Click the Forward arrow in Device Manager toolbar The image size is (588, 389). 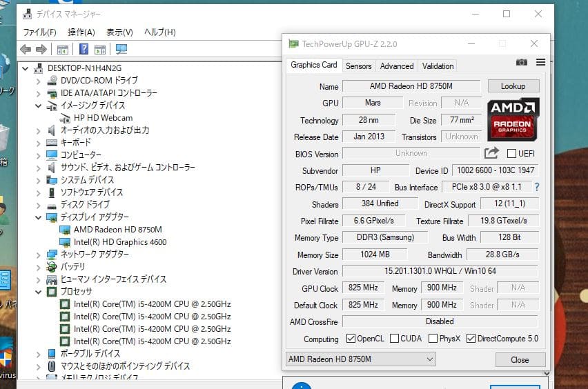(x=41, y=49)
